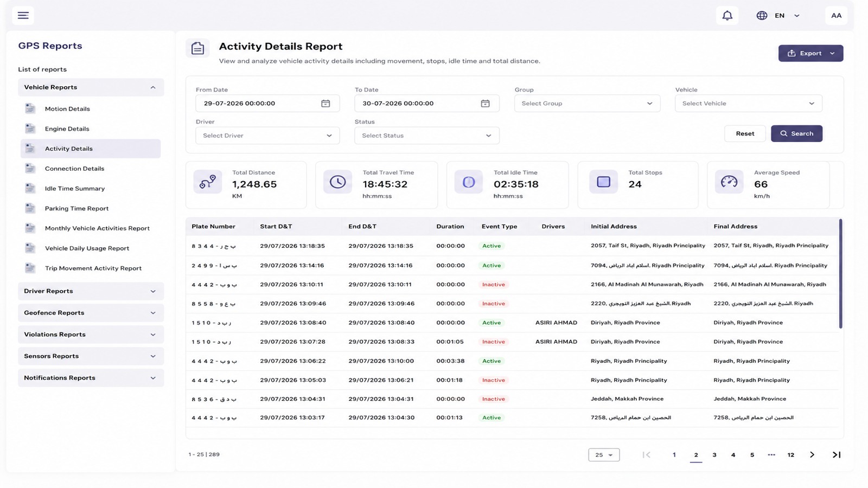Click the Activity Details Report header icon
Image resolution: width=868 pixels, height=488 pixels.
click(x=197, y=48)
